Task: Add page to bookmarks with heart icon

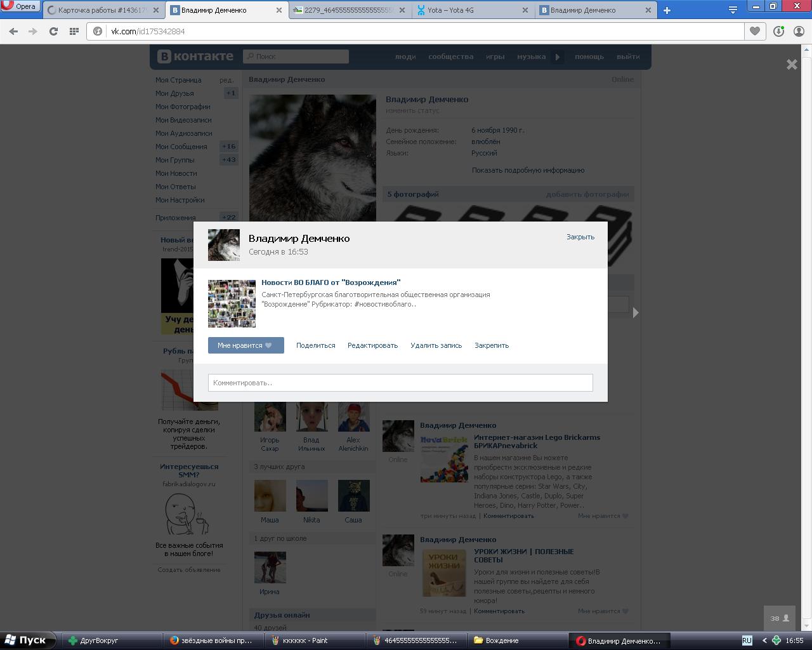Action: [x=755, y=31]
